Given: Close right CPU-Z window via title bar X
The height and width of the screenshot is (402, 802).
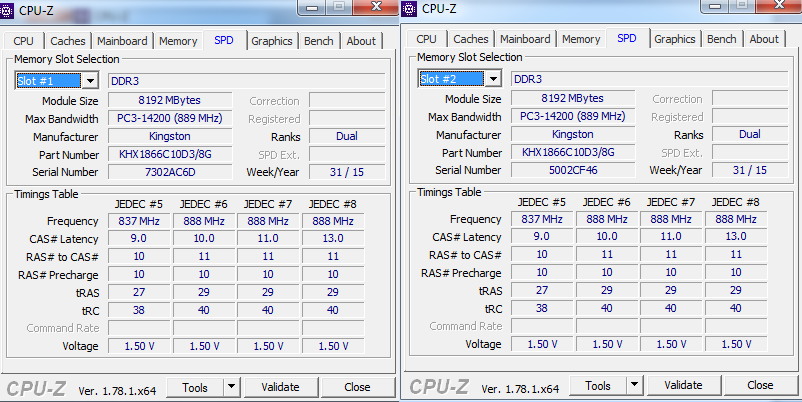Looking at the screenshot, I should (x=779, y=5).
